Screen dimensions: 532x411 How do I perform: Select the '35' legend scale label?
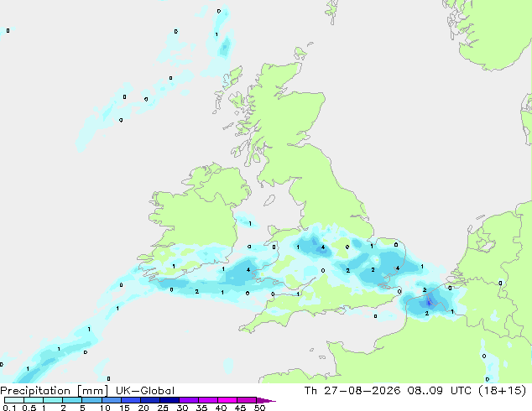[201, 408]
